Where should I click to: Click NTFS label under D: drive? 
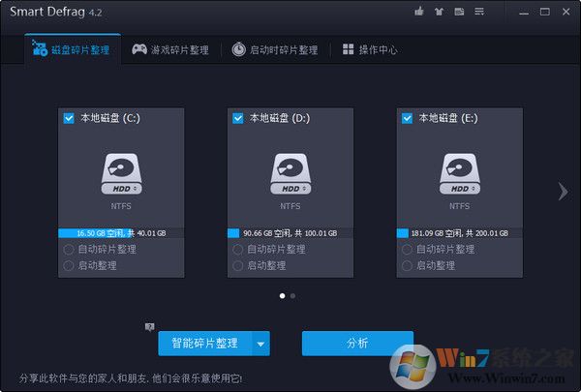click(290, 206)
